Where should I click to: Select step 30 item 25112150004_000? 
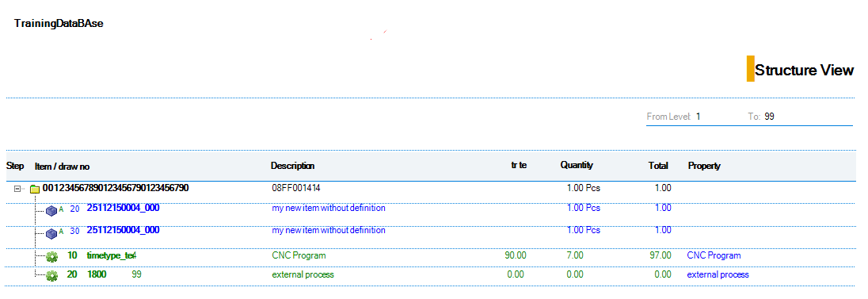click(x=123, y=230)
